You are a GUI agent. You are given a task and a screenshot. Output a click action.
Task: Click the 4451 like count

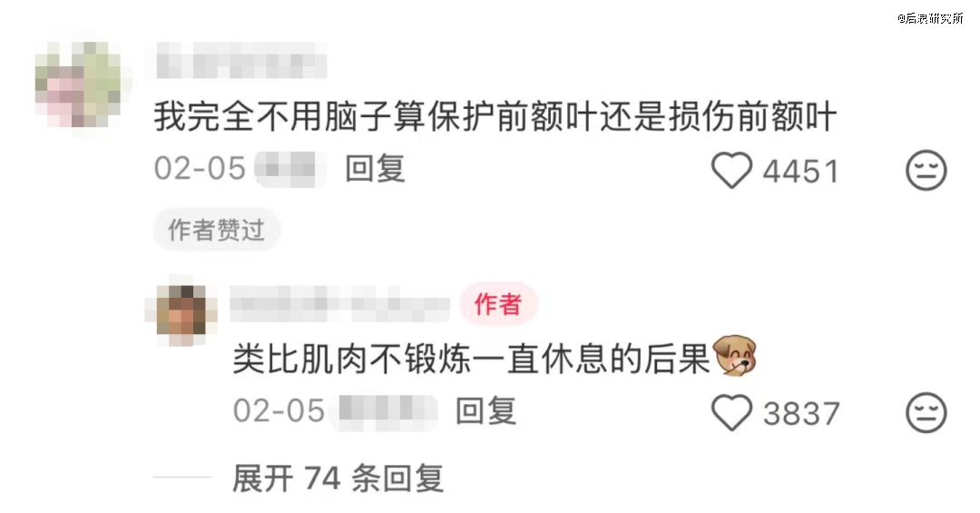(x=800, y=172)
